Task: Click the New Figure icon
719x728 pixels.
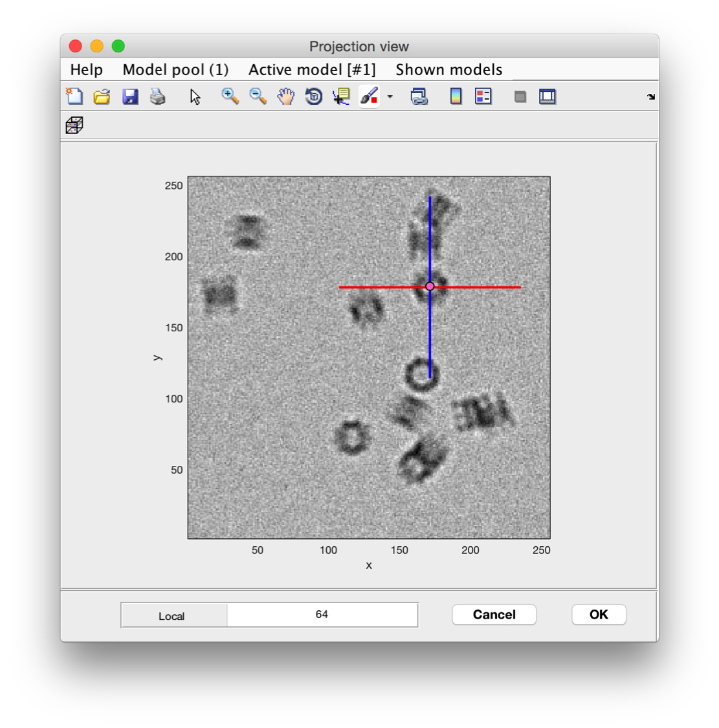Action: click(74, 96)
